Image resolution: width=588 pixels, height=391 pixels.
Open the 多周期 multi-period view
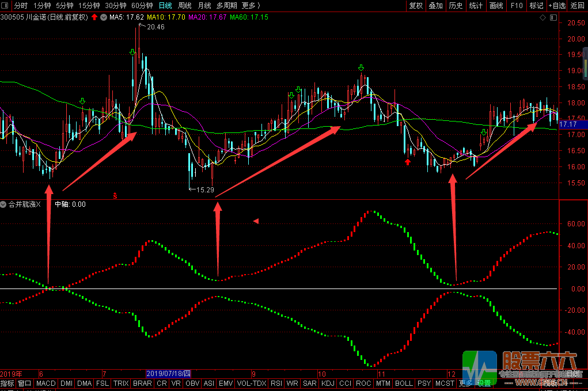pyautogui.click(x=226, y=6)
